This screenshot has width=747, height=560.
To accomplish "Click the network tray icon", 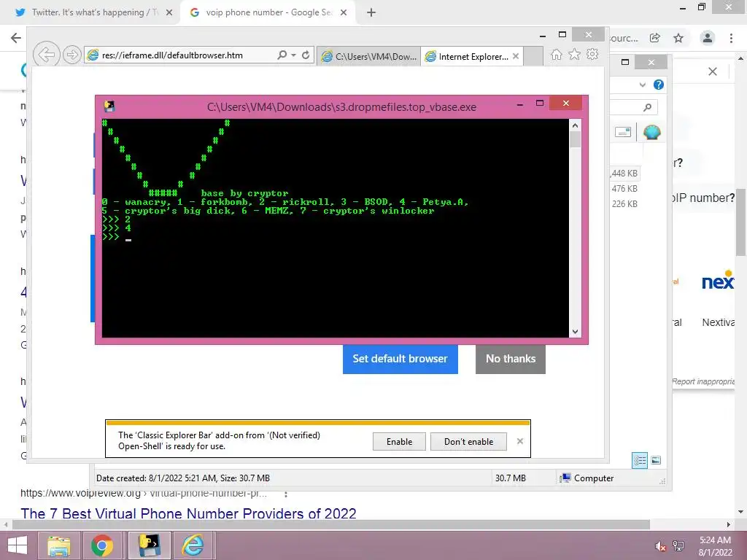I will pos(679,547).
